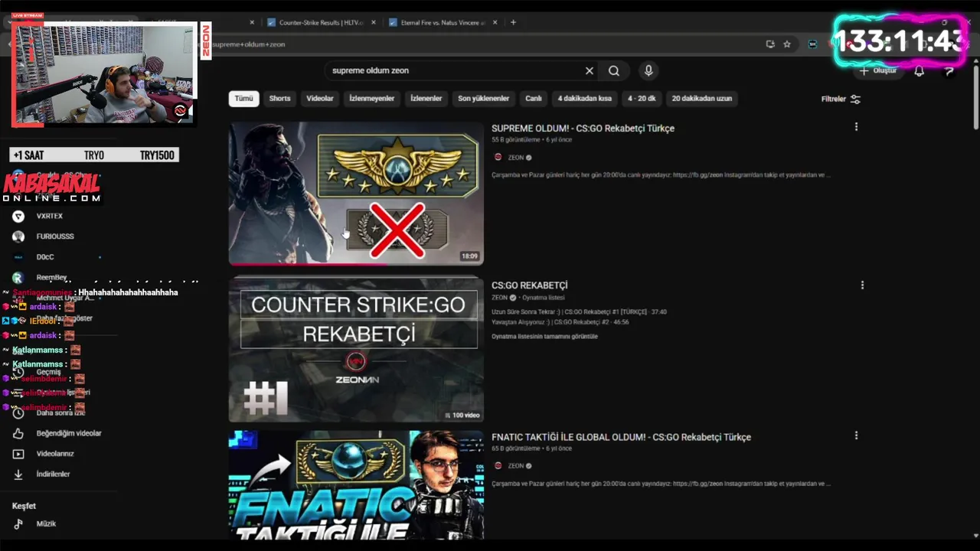Image resolution: width=980 pixels, height=551 pixels.
Task: Open the SUPREME OLDUM video thumbnail
Action: click(x=356, y=194)
